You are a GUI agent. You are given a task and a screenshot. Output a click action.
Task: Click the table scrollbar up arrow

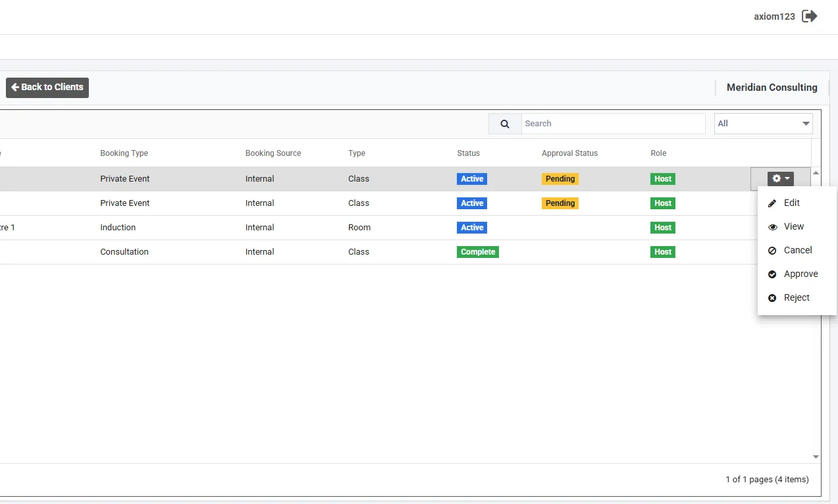click(816, 173)
